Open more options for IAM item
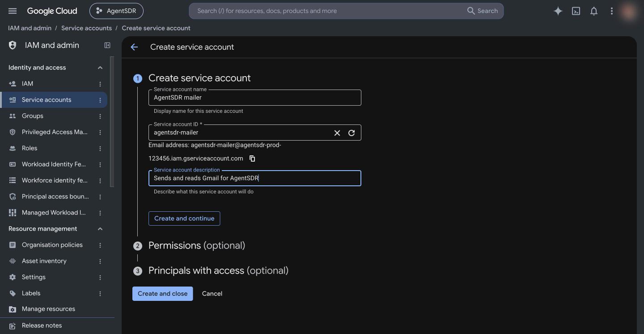This screenshot has width=644, height=334. pos(100,84)
